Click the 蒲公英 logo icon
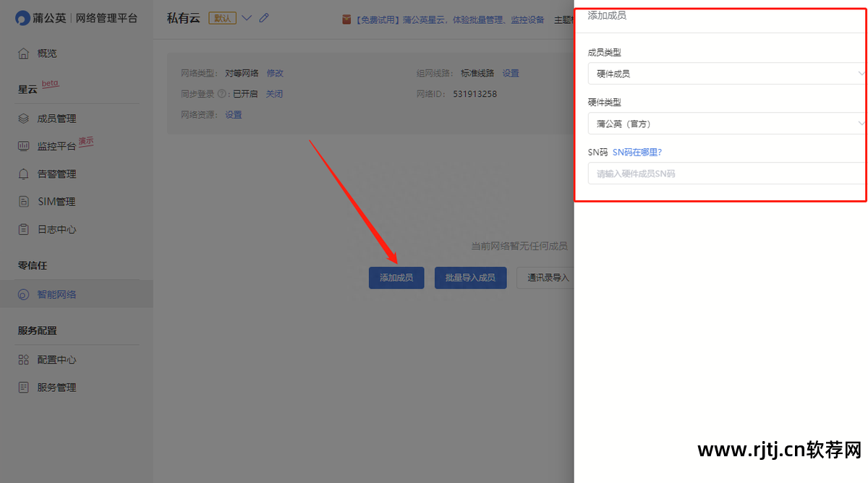The height and width of the screenshot is (483, 868). pyautogui.click(x=23, y=18)
